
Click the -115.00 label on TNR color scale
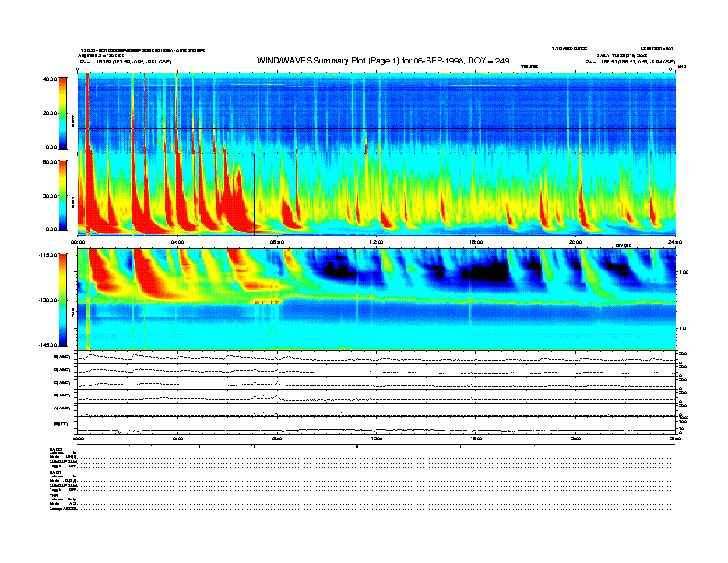pyautogui.click(x=48, y=255)
